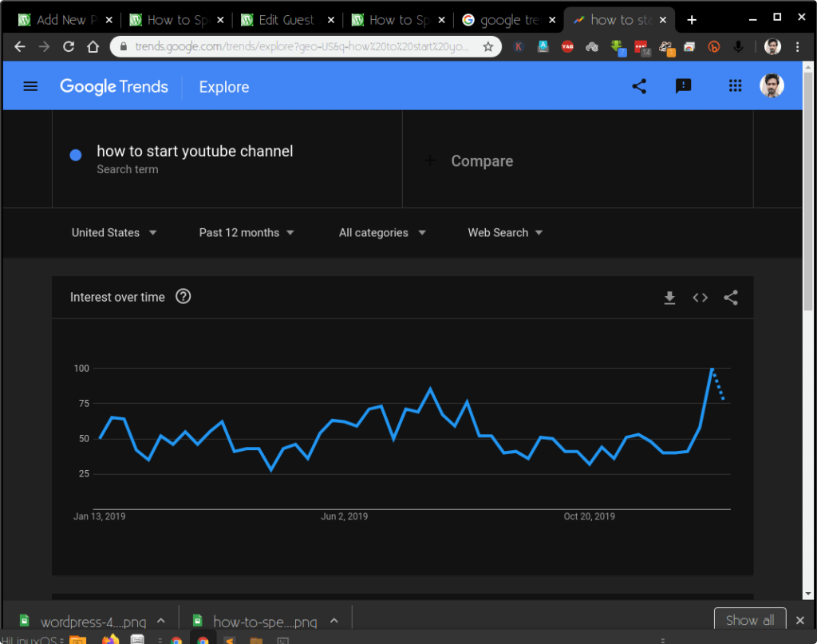Share the Interest over time chart
The image size is (817, 644).
tap(731, 298)
